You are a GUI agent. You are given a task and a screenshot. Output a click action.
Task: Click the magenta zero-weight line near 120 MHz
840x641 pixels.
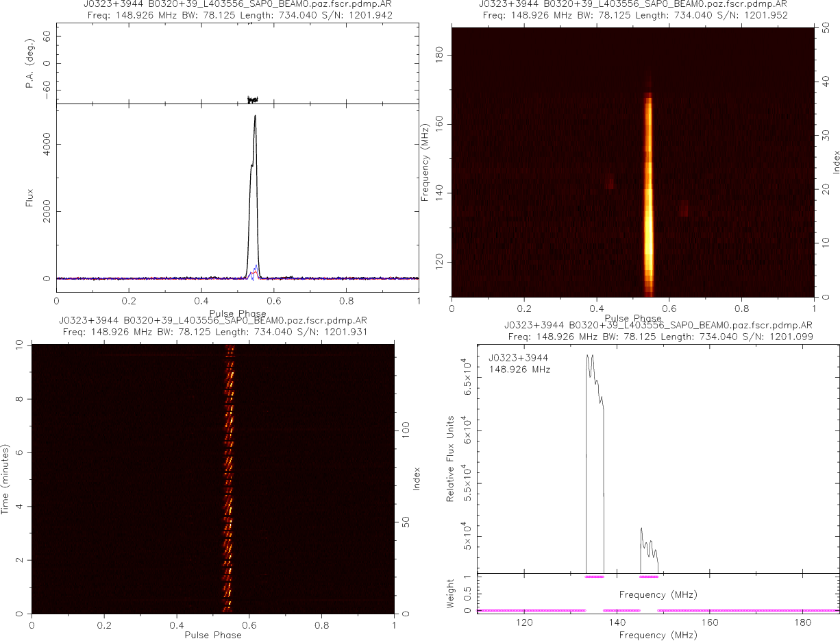[x=524, y=610]
